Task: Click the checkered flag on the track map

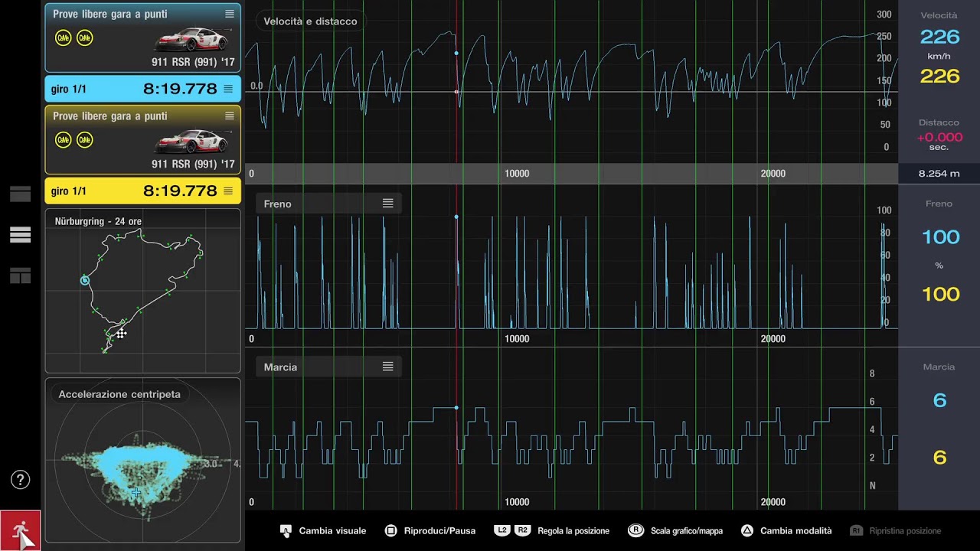Action: pyautogui.click(x=121, y=334)
